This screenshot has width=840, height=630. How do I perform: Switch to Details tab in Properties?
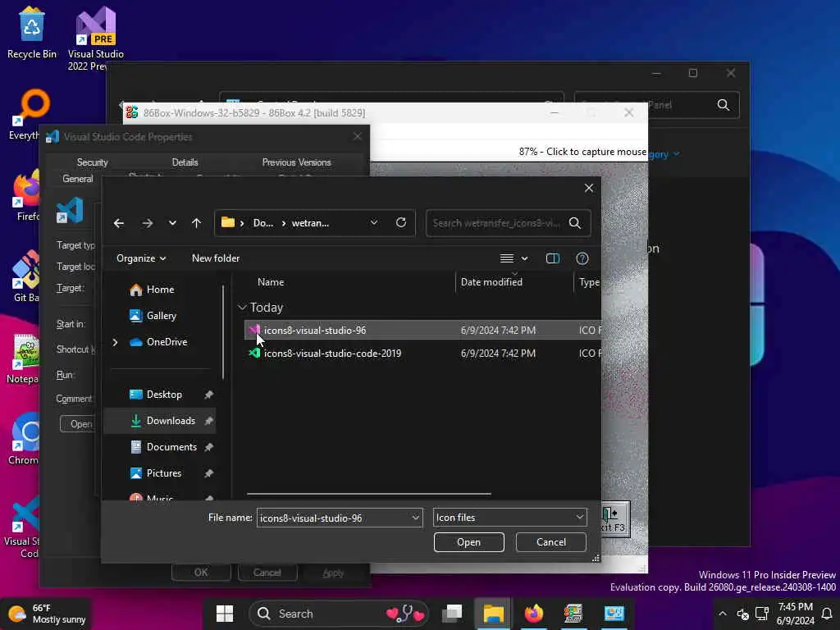(x=185, y=162)
